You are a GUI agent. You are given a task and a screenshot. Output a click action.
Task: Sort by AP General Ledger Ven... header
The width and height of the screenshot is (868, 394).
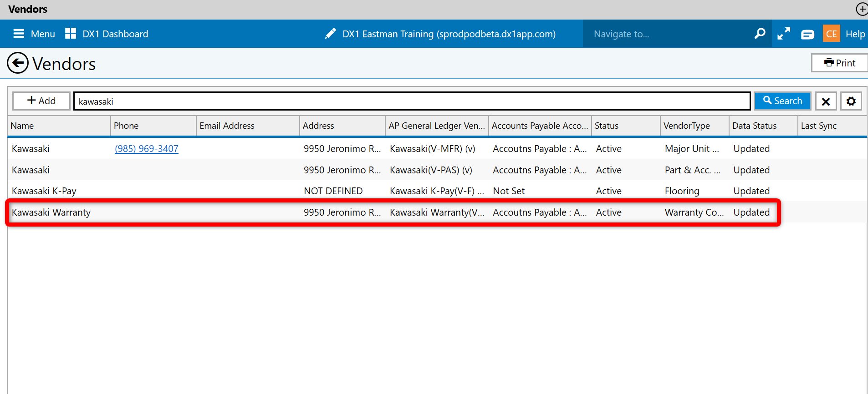pyautogui.click(x=437, y=126)
